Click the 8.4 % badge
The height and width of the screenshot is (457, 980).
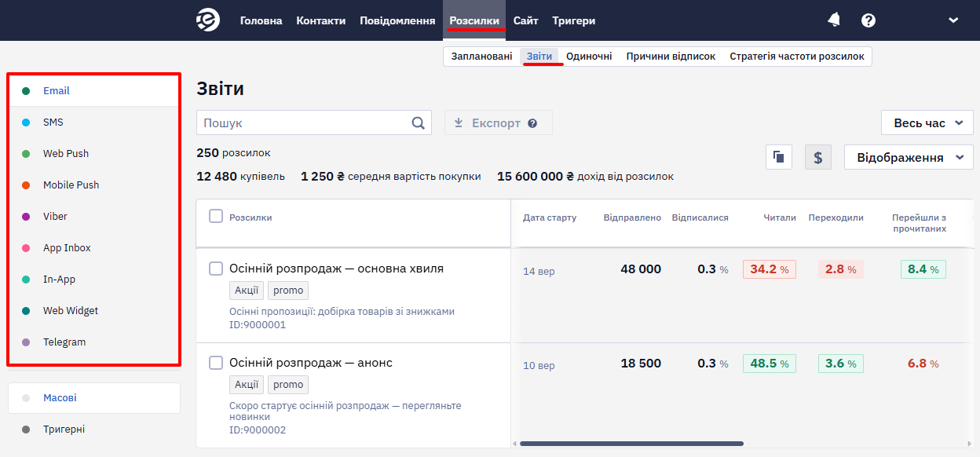pos(923,269)
